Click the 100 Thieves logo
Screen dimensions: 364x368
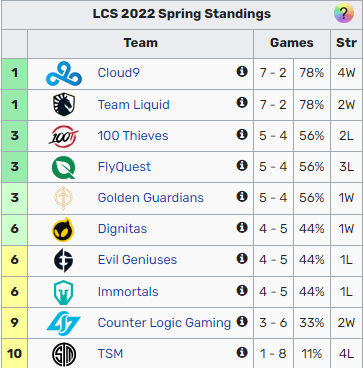64,136
